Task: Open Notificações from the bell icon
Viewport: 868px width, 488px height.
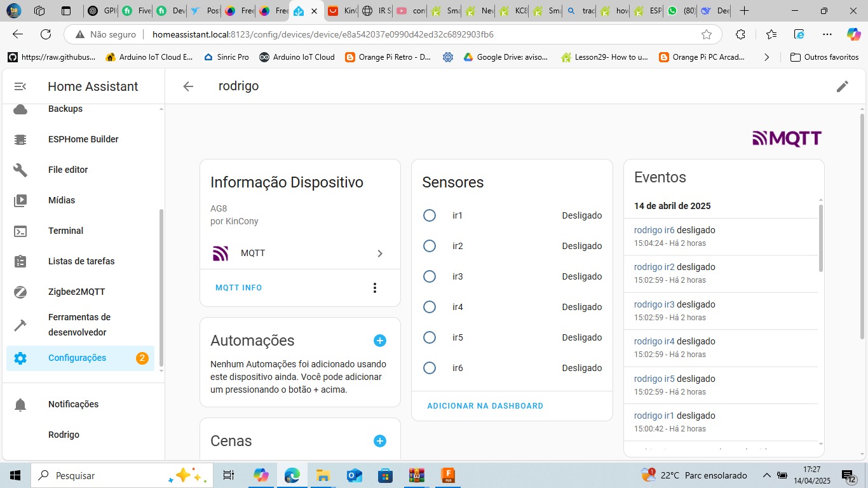Action: [x=21, y=404]
